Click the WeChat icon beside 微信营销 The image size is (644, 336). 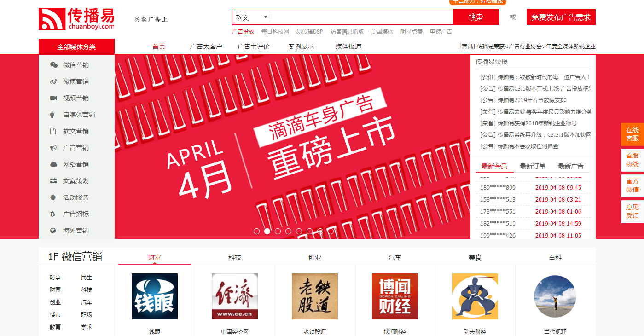coord(53,65)
